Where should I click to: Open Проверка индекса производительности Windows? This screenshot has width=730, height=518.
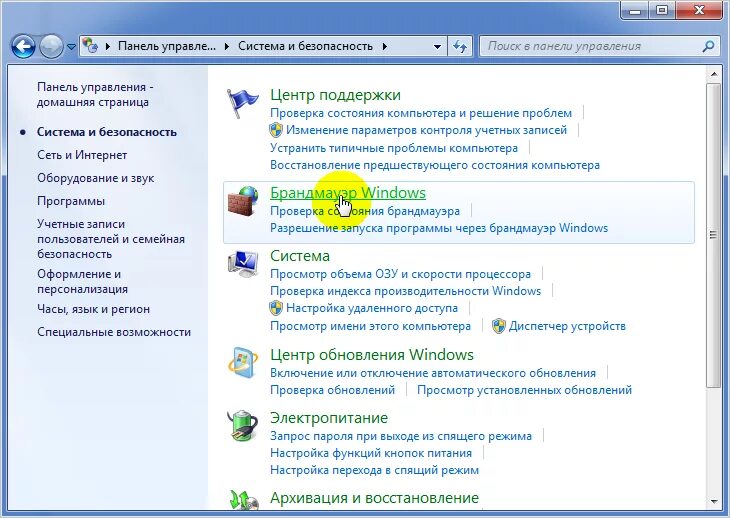coord(406,291)
